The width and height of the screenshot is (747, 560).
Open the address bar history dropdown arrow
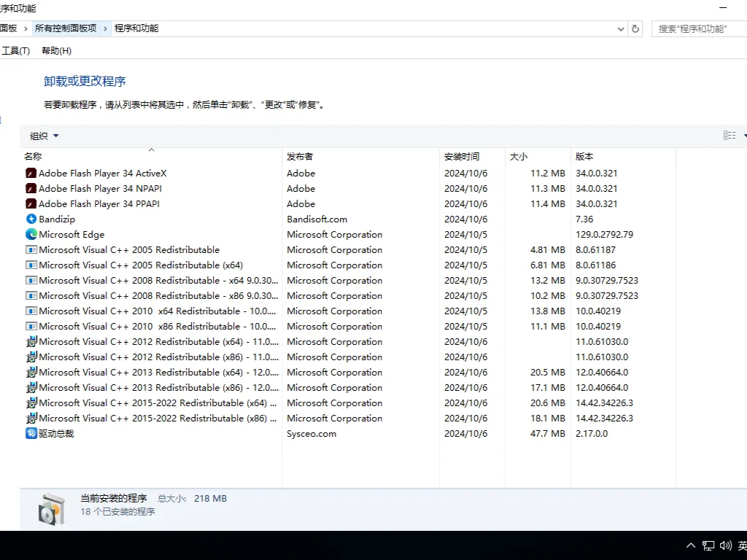(620, 28)
